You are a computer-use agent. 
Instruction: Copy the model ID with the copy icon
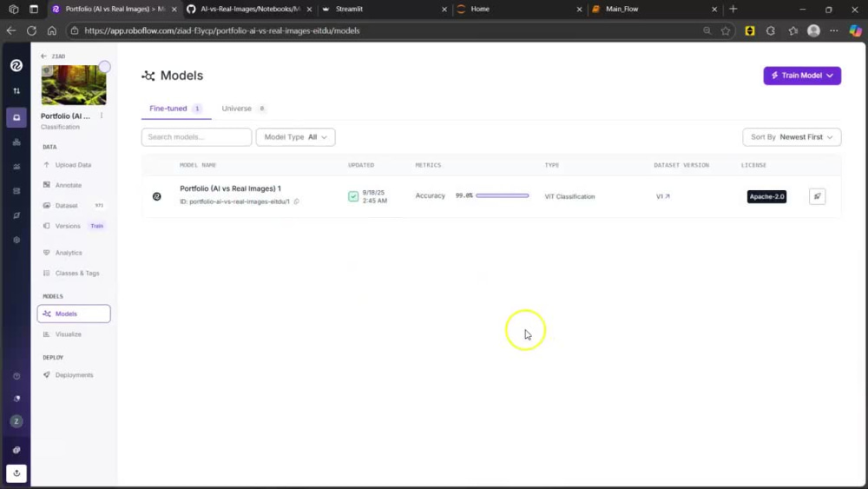[297, 202]
